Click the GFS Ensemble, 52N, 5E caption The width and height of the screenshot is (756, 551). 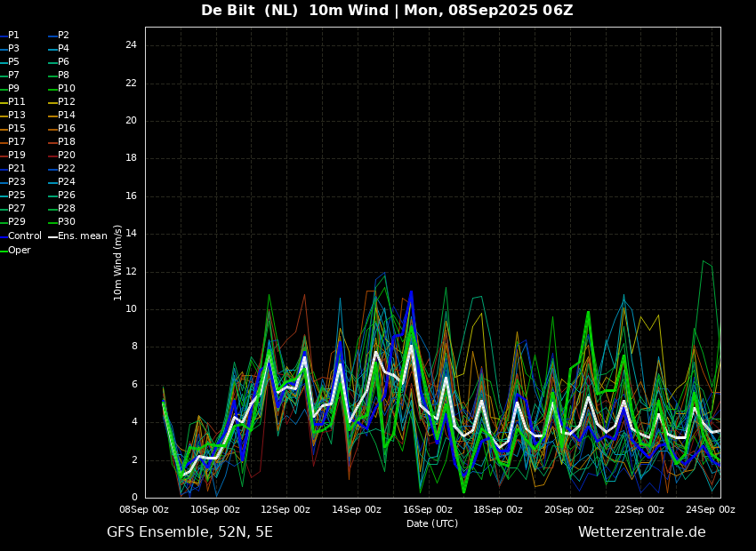(x=189, y=532)
